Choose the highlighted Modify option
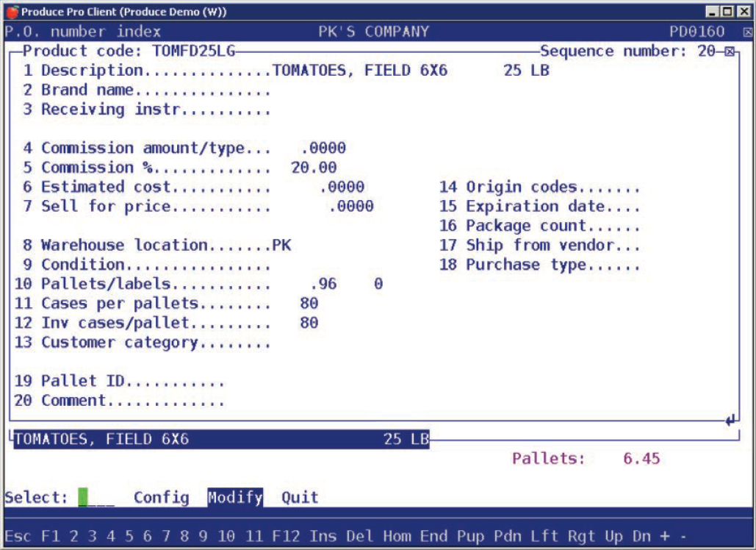This screenshot has width=756, height=550. (235, 497)
